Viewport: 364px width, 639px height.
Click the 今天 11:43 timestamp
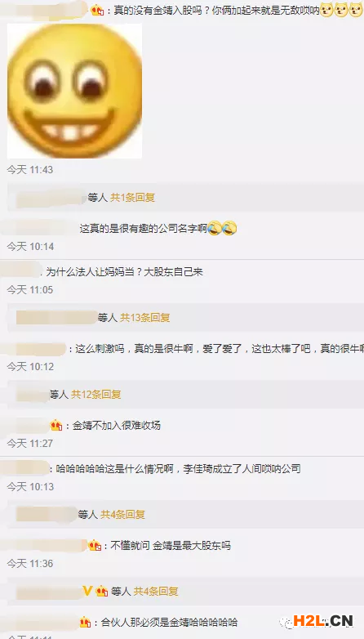(30, 169)
